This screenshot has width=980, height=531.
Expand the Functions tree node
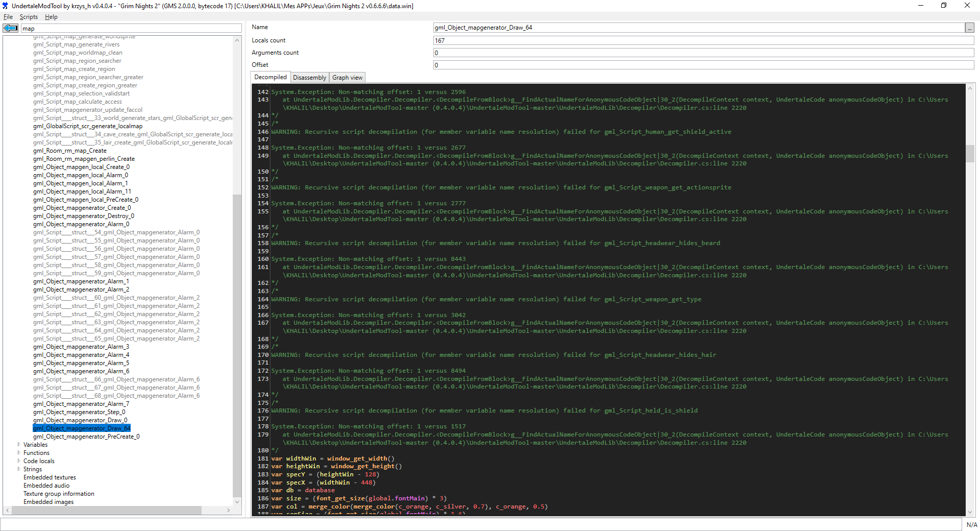pos(19,453)
